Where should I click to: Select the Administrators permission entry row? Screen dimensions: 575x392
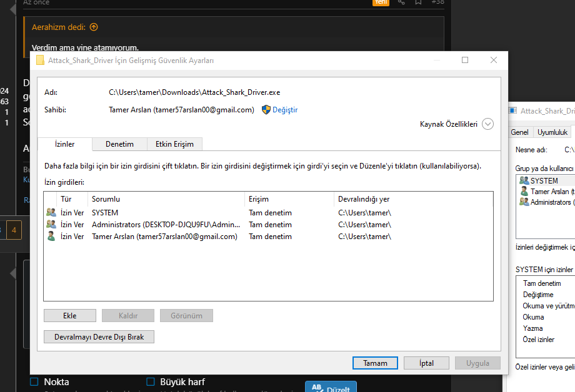point(268,225)
